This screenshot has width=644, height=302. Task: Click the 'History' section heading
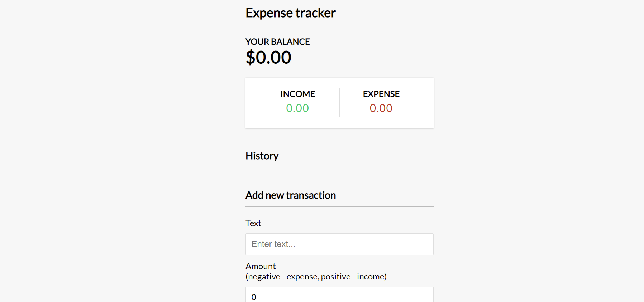(262, 156)
